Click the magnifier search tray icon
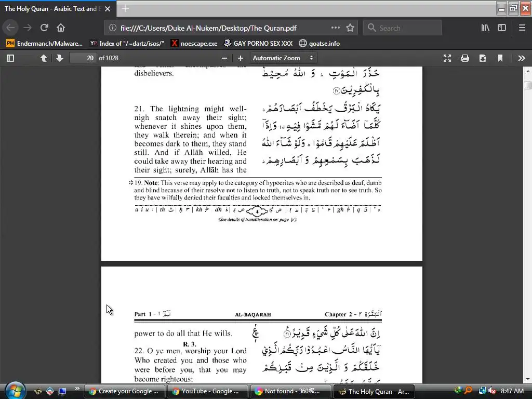This screenshot has height=399, width=532. (468, 391)
